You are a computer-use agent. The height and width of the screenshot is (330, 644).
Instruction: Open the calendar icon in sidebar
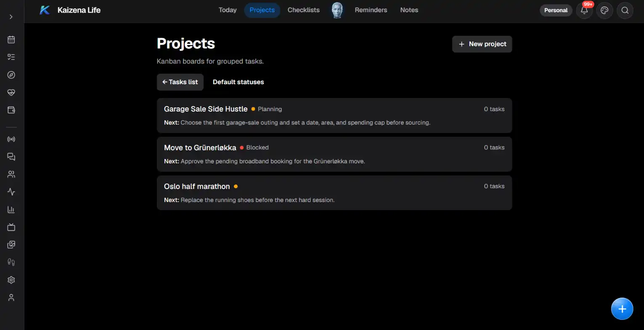(x=11, y=40)
